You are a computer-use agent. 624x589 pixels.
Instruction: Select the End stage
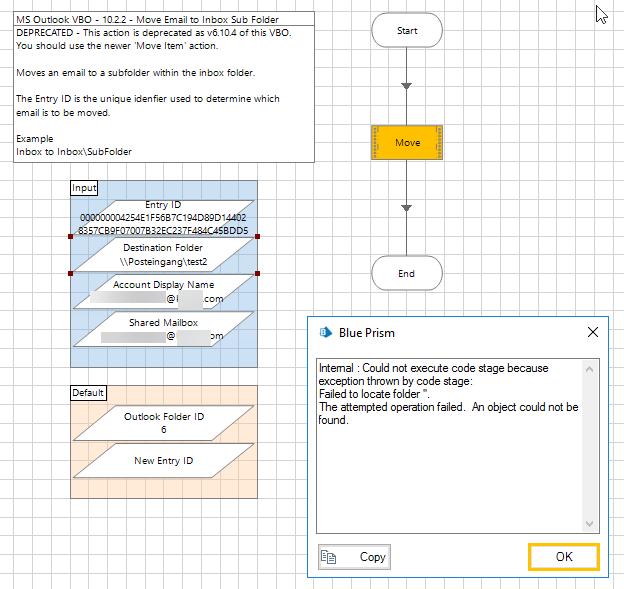pyautogui.click(x=407, y=273)
